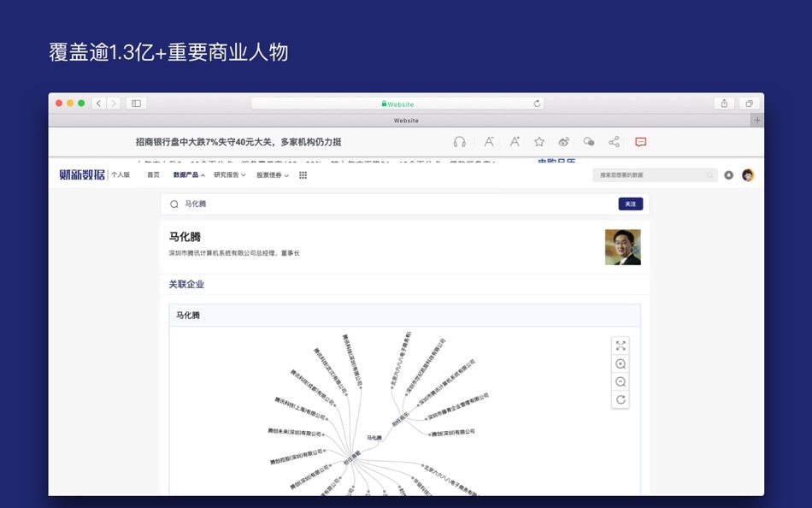Open the red comment icon

tap(640, 142)
